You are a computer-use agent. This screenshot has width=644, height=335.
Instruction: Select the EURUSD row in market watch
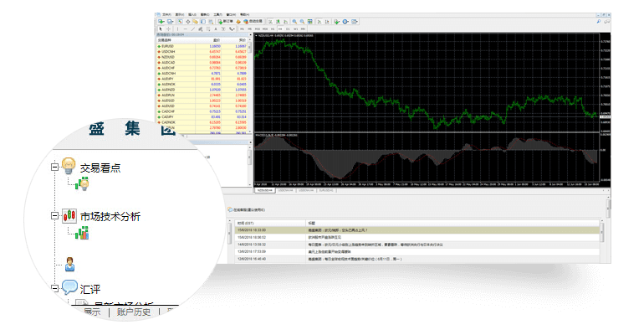tap(170, 45)
